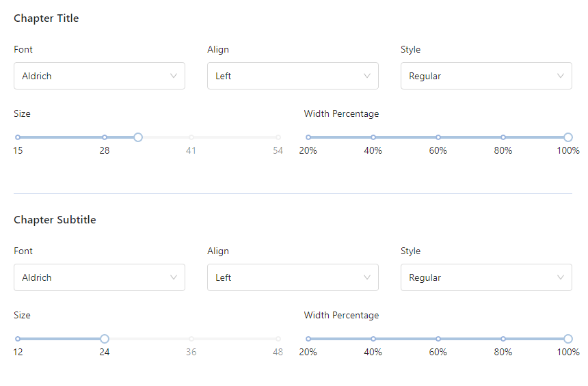Set Chapter Subtitle size to 36 mark
The image size is (588, 386).
tap(191, 339)
